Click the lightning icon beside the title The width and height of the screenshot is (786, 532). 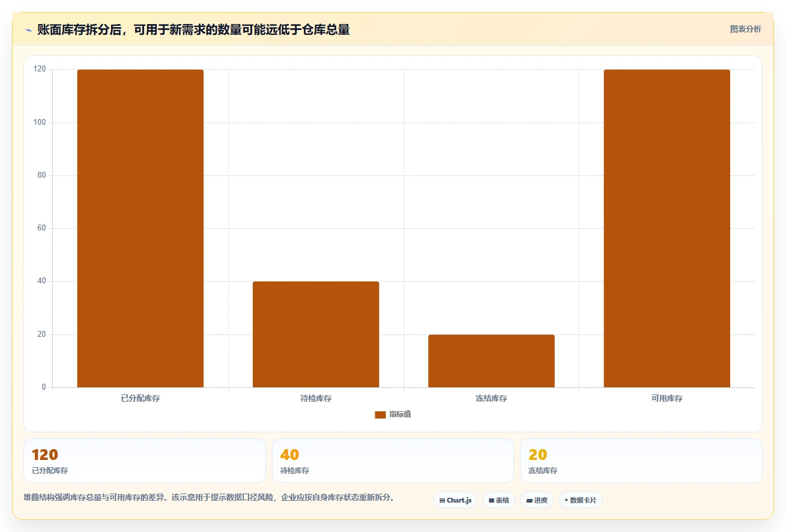coord(28,29)
